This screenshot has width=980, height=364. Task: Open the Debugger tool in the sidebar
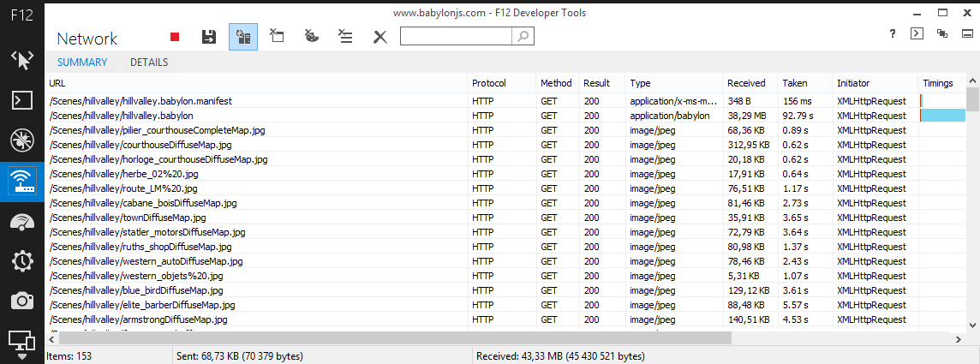[21, 140]
